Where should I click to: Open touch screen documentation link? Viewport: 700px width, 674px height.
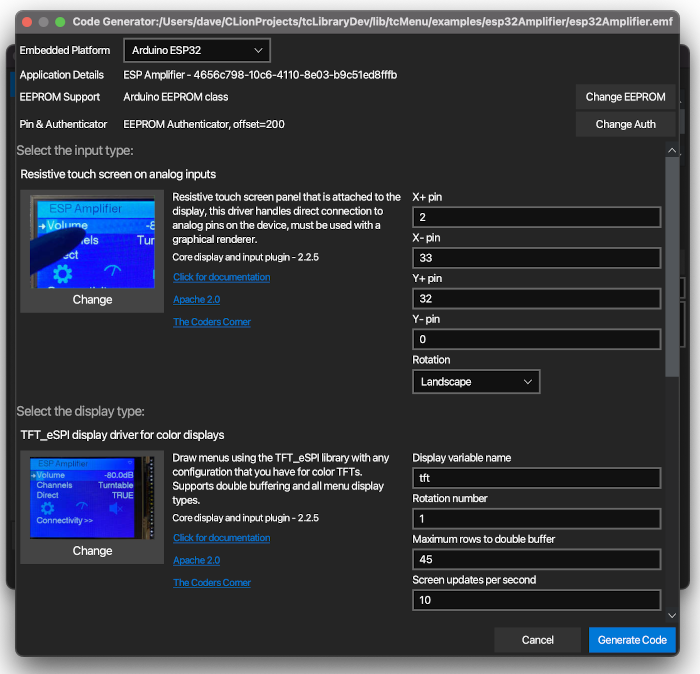click(221, 277)
